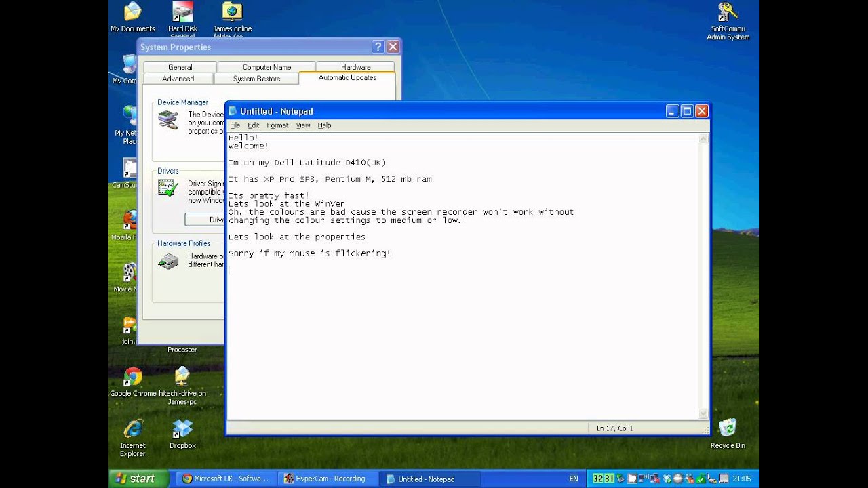
Task: Select the Dropbox desktop icon
Action: (182, 434)
